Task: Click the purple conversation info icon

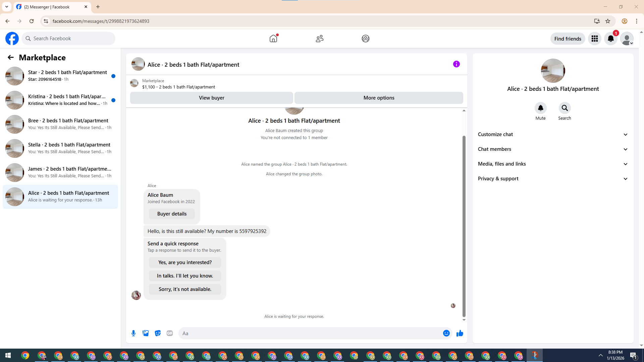Action: pyautogui.click(x=456, y=64)
